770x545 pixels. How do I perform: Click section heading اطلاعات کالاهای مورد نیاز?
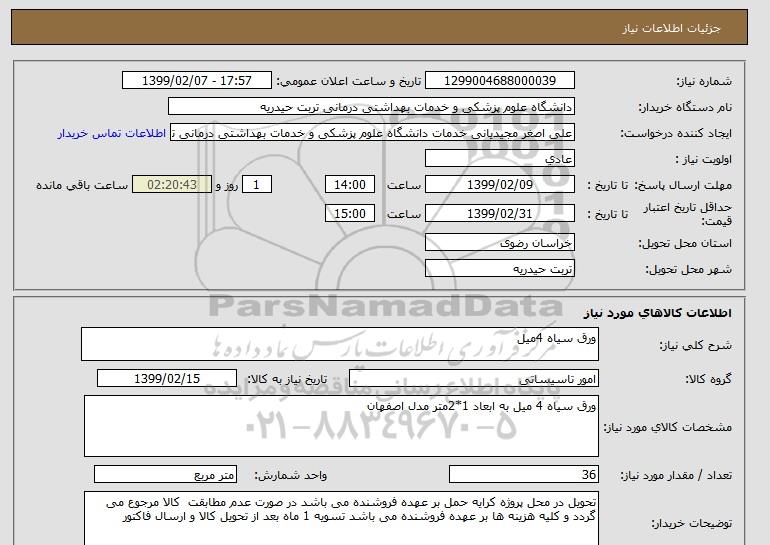[x=657, y=313]
